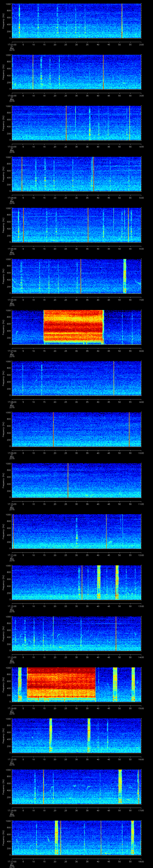Click the red vertical line near 47s in 17:08:00 spectrogram
Screen dimensions: 153x868
click(114, 378)
